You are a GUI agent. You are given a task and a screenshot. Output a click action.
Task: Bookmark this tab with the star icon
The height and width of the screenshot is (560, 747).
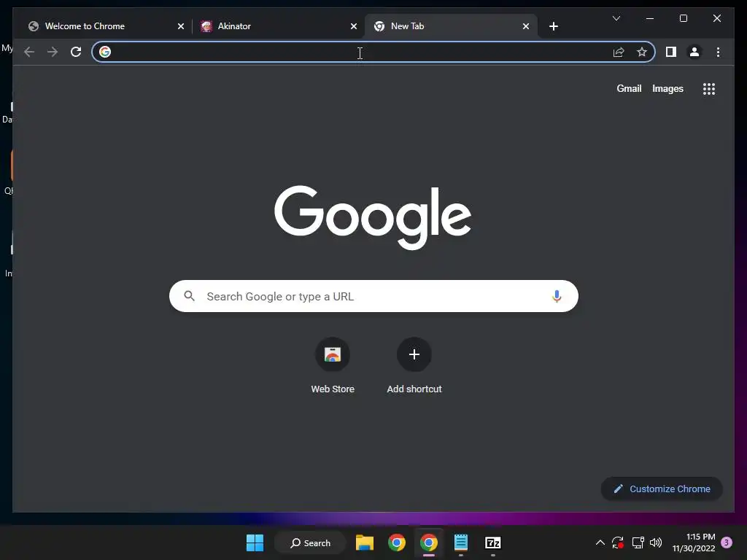[642, 52]
